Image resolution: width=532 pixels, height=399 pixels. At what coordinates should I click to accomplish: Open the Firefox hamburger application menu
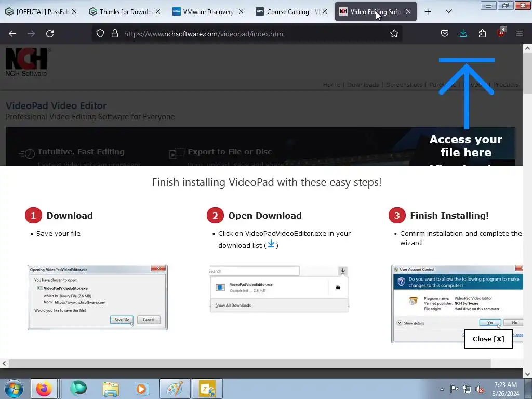520,33
